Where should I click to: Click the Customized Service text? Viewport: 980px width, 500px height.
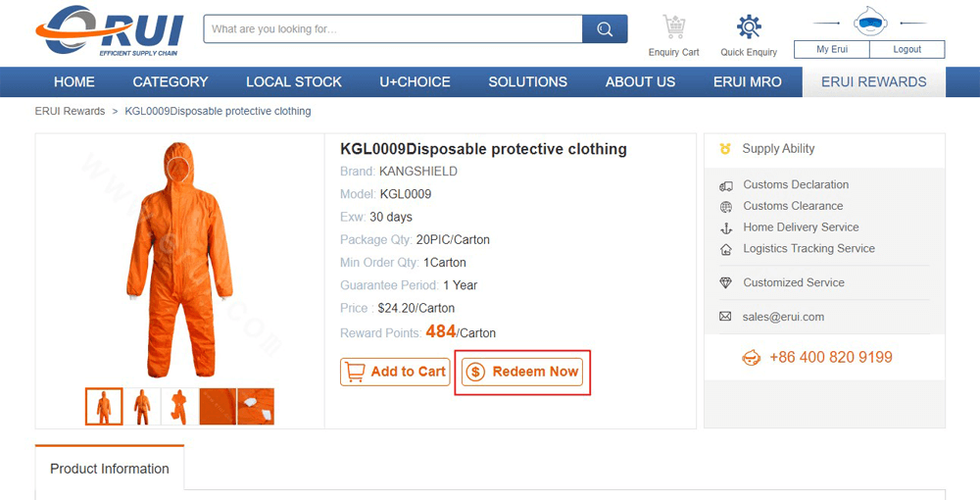(794, 282)
